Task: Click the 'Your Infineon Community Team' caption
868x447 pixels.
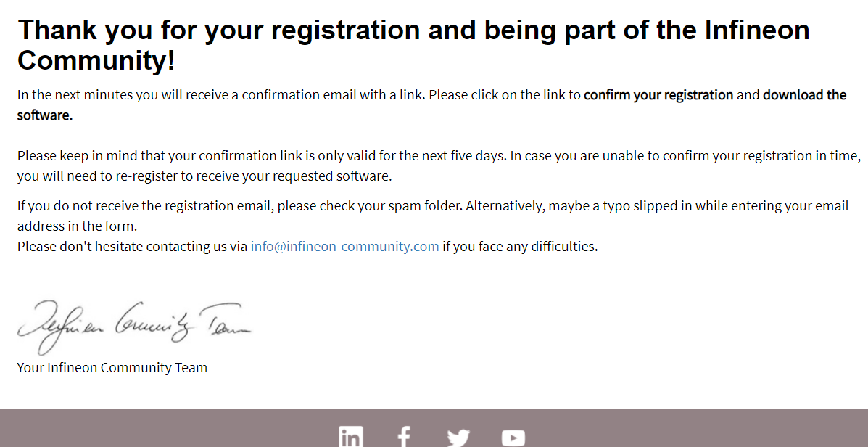Action: coord(112,368)
